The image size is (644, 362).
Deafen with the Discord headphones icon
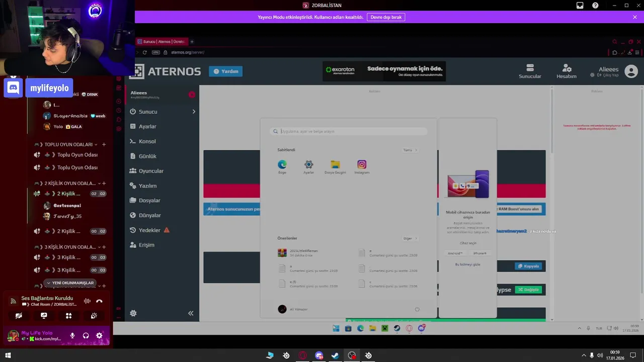pos(86,335)
